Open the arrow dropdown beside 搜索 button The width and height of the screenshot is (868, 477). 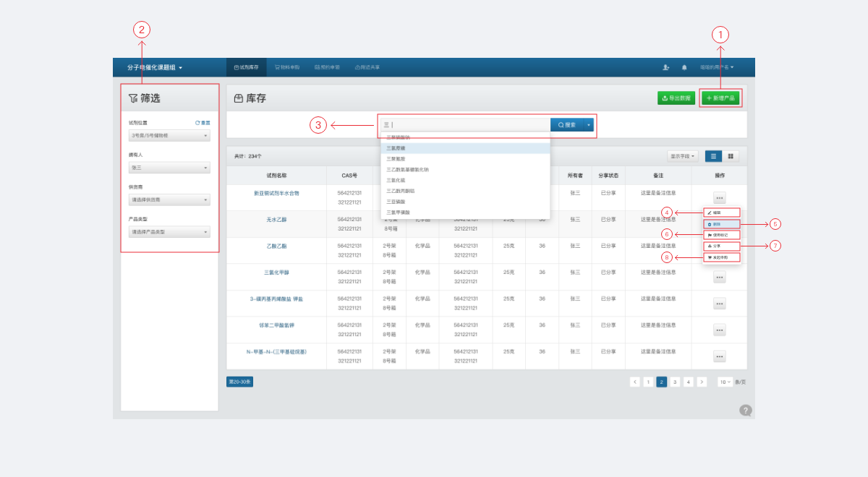[589, 124]
